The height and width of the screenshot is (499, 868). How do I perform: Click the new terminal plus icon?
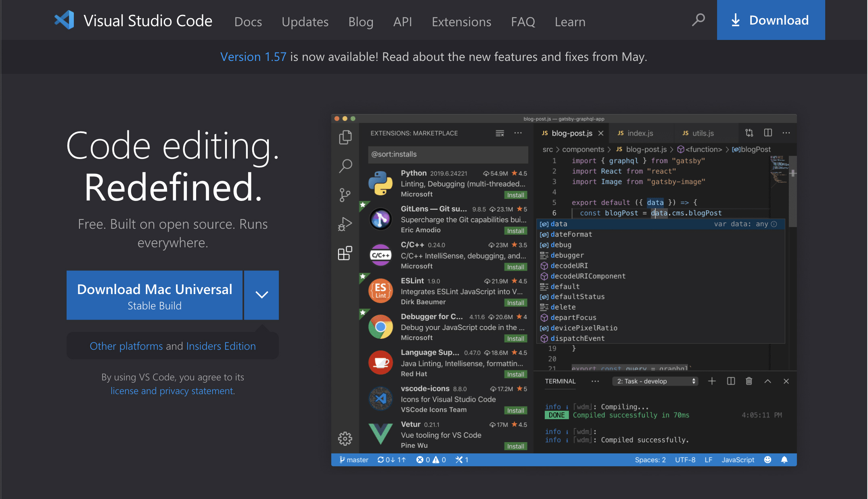(x=712, y=381)
